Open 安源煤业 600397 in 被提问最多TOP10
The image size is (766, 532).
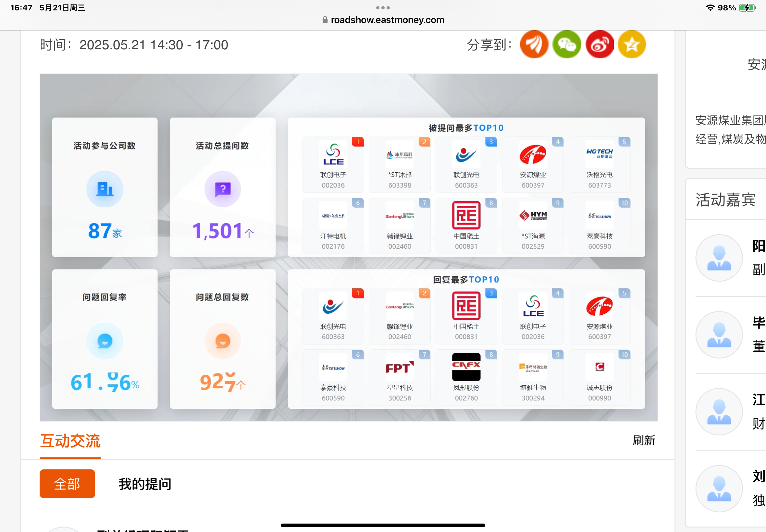[533, 164]
